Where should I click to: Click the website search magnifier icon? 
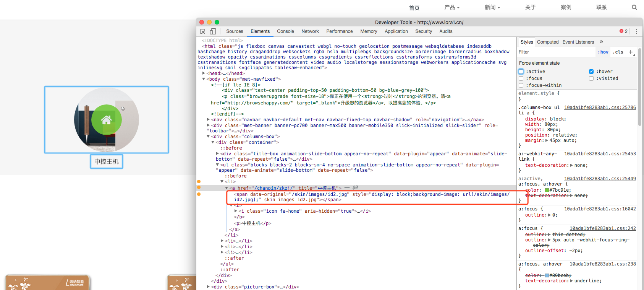[x=634, y=7]
